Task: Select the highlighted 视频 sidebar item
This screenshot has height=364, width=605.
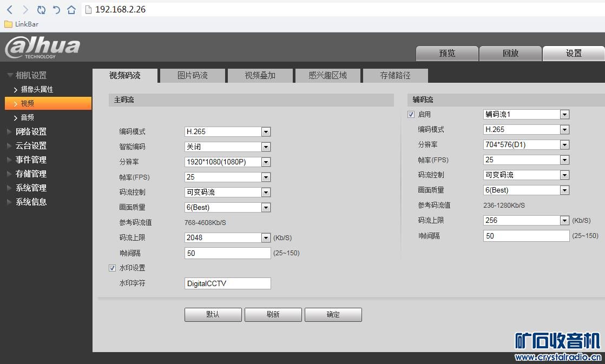Action: coord(48,103)
